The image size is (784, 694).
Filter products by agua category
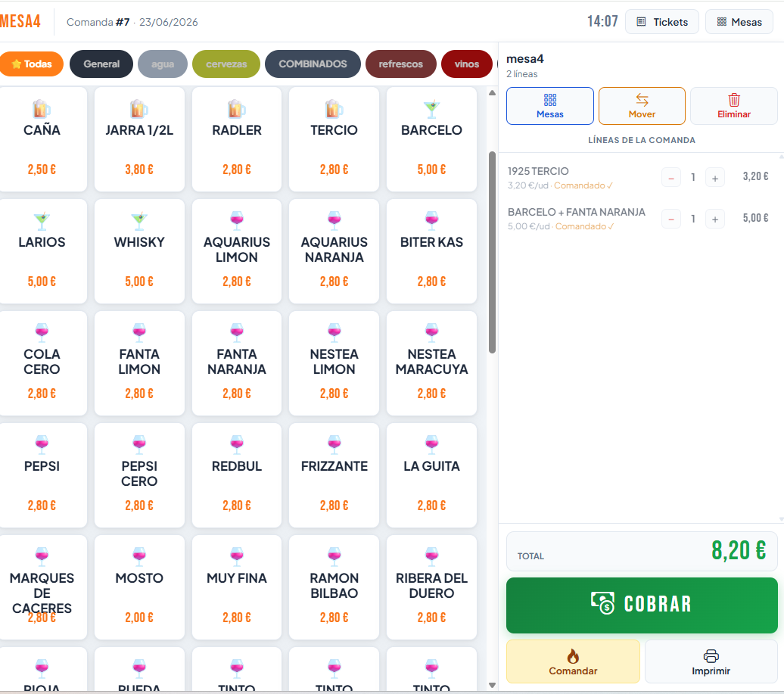[163, 64]
